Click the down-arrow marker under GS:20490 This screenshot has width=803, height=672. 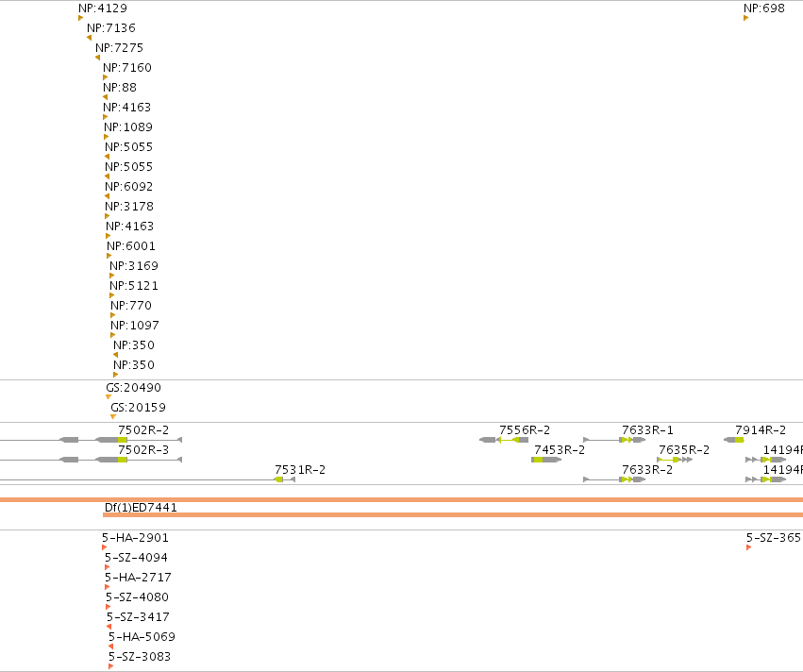click(109, 397)
